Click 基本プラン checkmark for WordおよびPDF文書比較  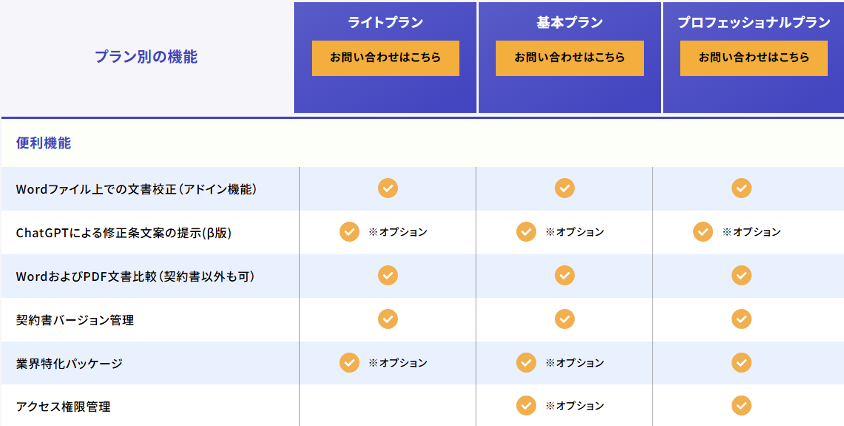[565, 275]
